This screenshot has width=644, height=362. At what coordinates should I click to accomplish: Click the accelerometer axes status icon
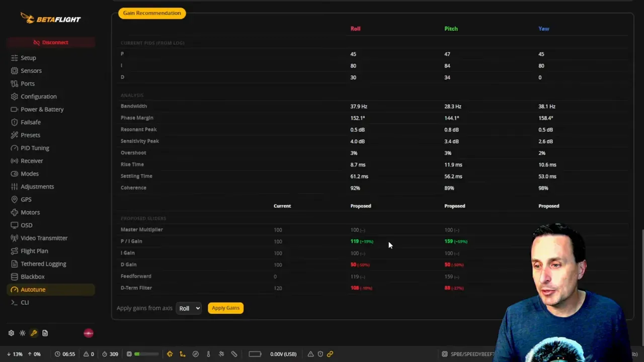point(183,354)
